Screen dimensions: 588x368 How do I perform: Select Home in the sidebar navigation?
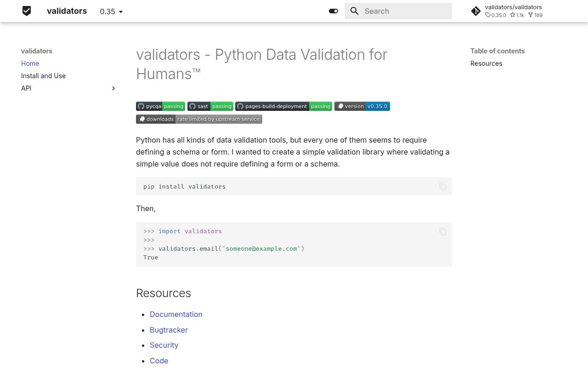coord(30,63)
